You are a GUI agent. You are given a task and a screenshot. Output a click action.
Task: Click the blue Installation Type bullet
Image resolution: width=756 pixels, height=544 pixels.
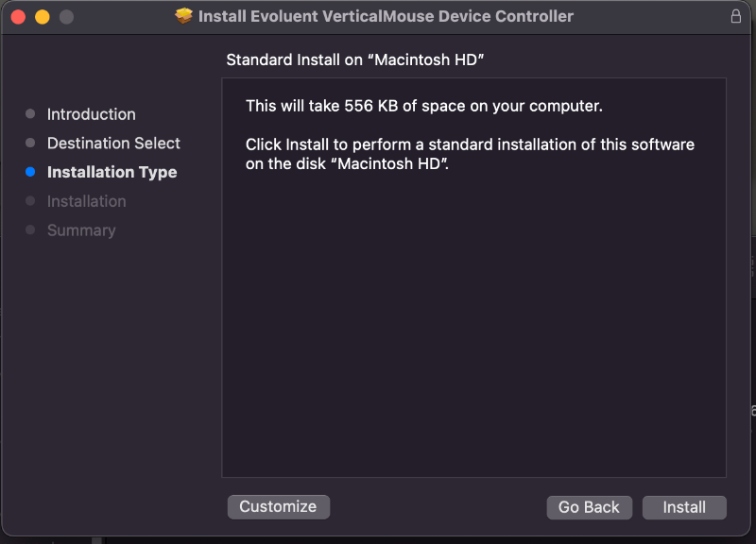30,172
